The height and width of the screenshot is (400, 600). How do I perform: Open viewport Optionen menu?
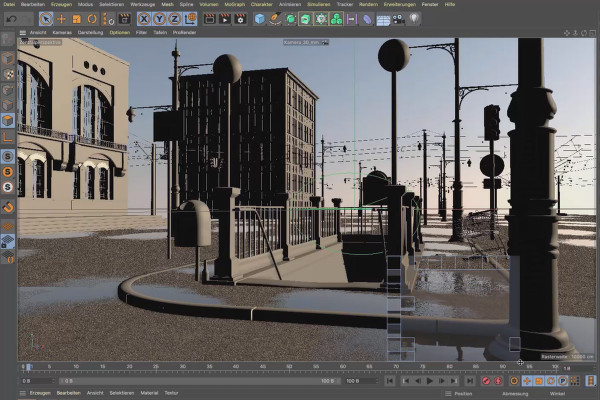[x=120, y=33]
